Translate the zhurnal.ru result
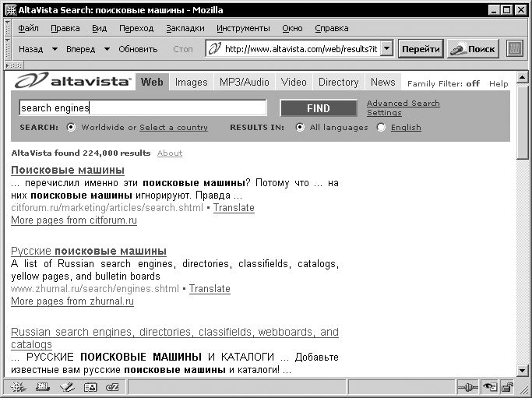Screen dimensions: 532x398 pyautogui.click(x=210, y=289)
